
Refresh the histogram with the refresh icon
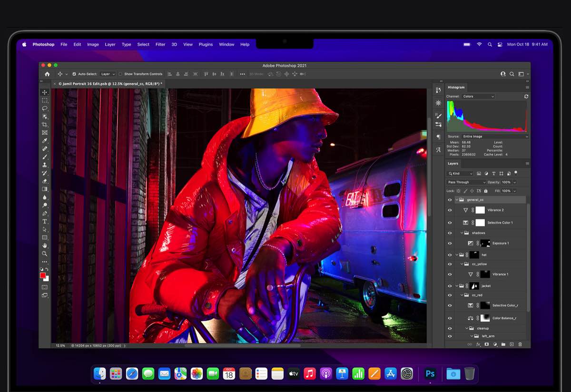point(526,97)
